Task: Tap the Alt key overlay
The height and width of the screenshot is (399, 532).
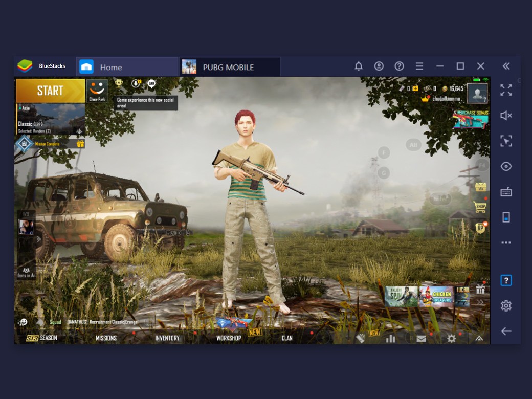Action: (x=413, y=145)
